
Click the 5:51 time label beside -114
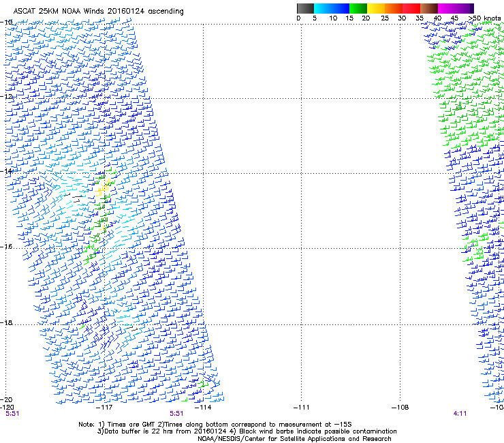pos(176,414)
